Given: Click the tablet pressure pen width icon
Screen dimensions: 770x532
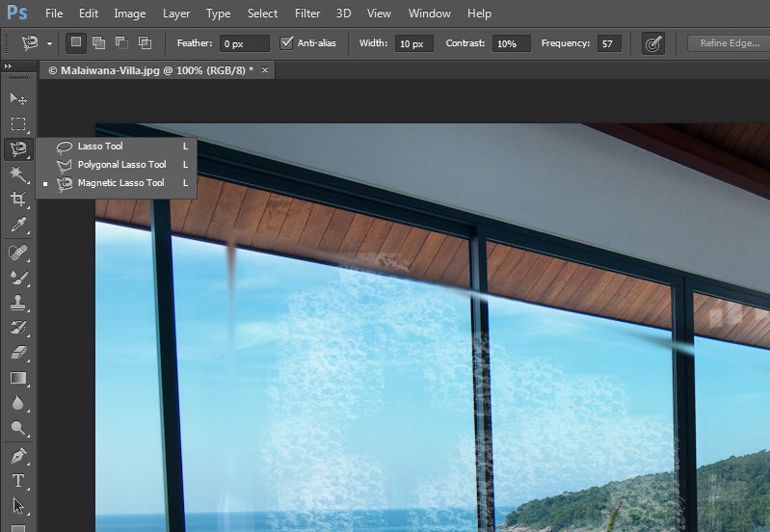Looking at the screenshot, I should click(652, 43).
